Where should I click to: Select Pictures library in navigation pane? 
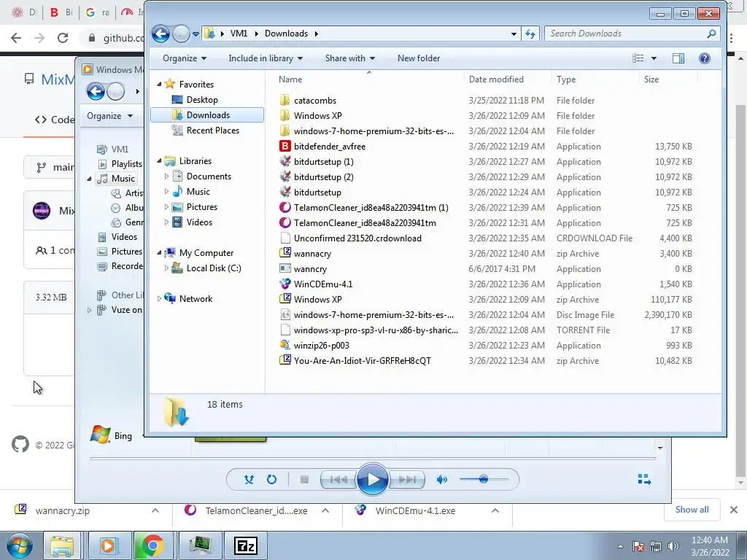tap(201, 207)
